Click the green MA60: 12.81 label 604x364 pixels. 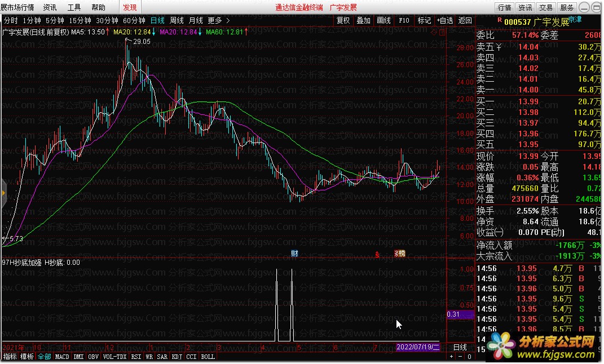tap(224, 32)
